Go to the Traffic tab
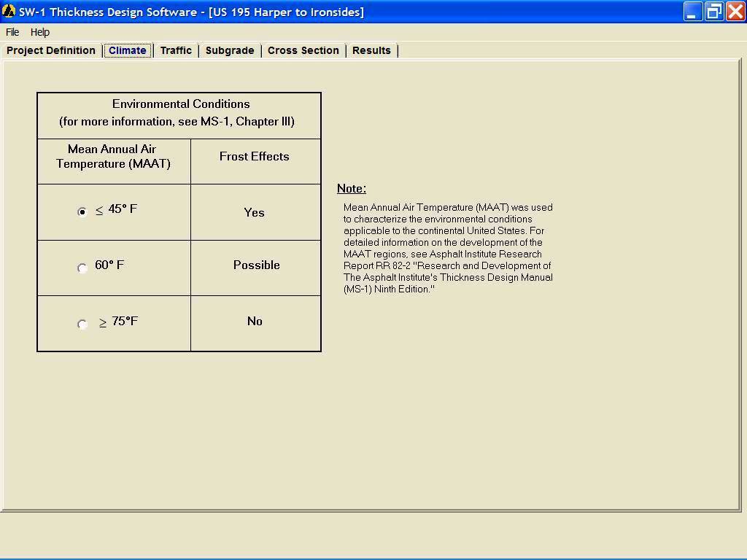The image size is (747, 560). click(x=176, y=50)
